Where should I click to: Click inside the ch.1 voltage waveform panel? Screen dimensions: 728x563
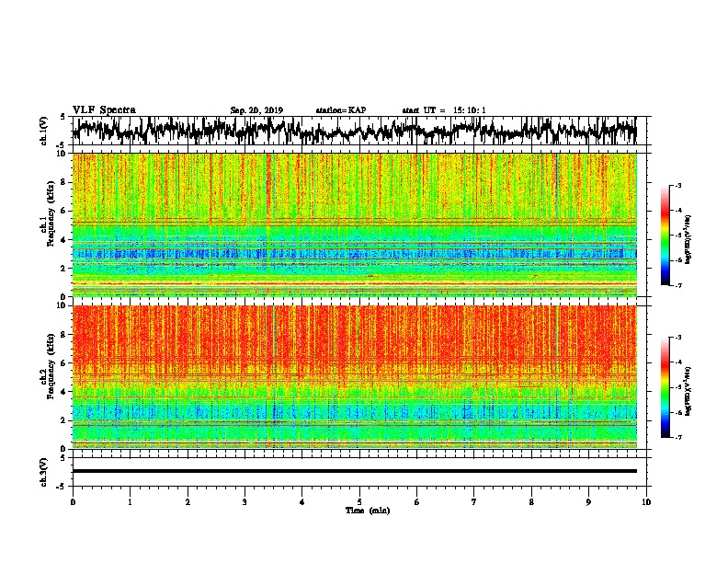pyautogui.click(x=358, y=131)
